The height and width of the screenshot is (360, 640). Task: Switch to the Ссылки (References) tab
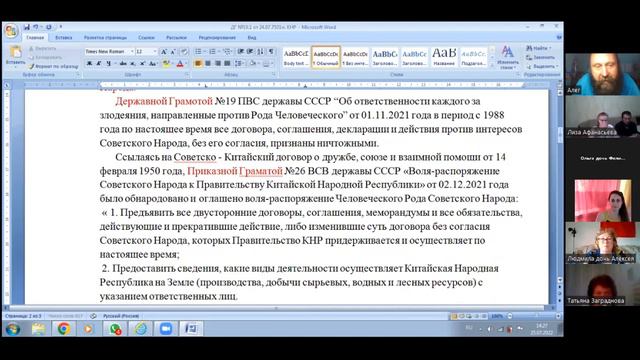146,38
